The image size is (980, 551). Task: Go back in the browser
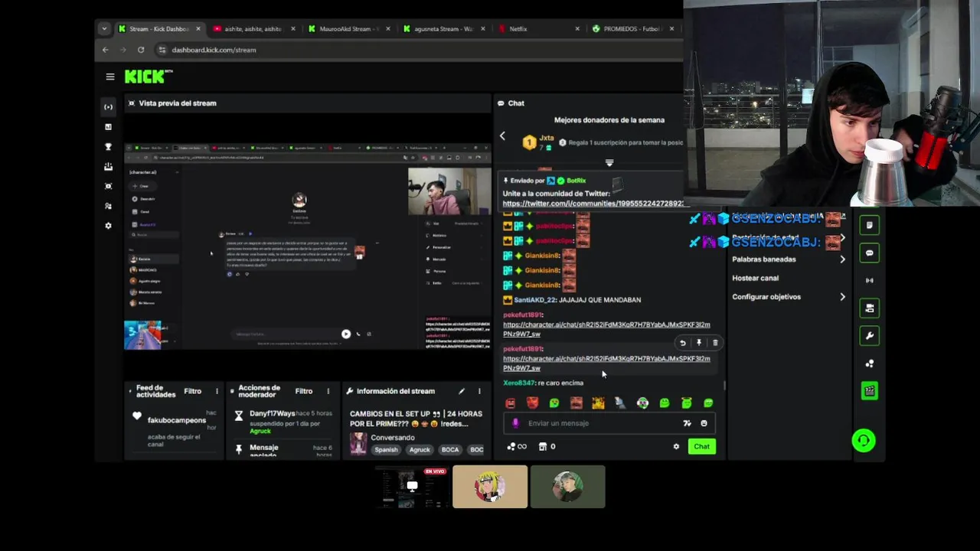point(105,50)
